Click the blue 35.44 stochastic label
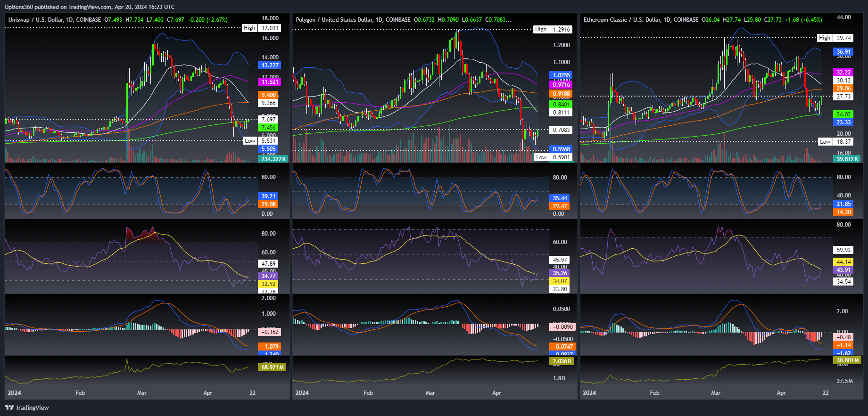The width and height of the screenshot is (868, 416). pos(560,198)
